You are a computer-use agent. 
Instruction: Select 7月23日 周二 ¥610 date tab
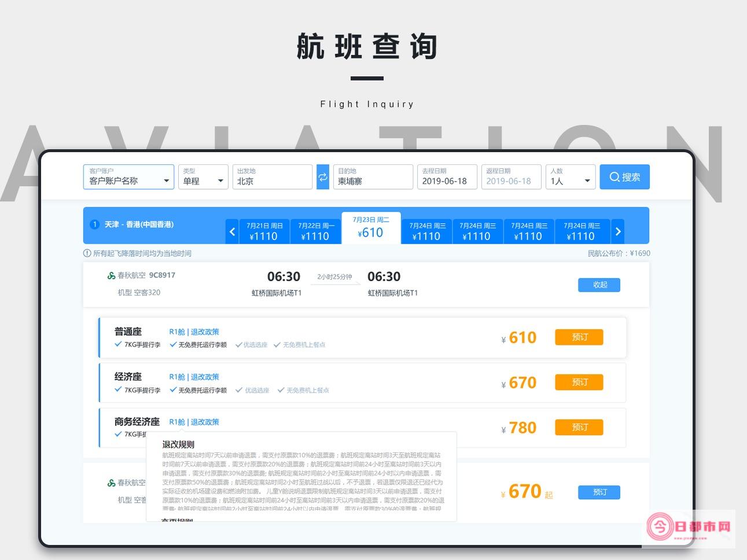coord(371,228)
